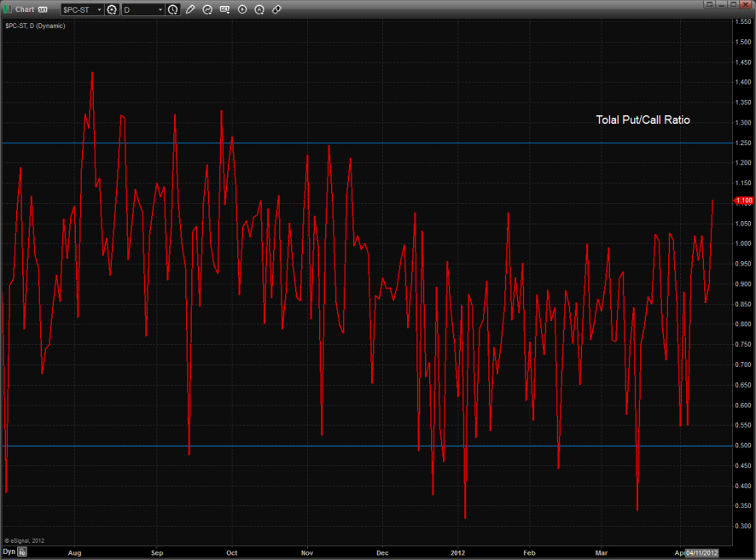
Task: Click the Chart title label
Action: click(25, 9)
